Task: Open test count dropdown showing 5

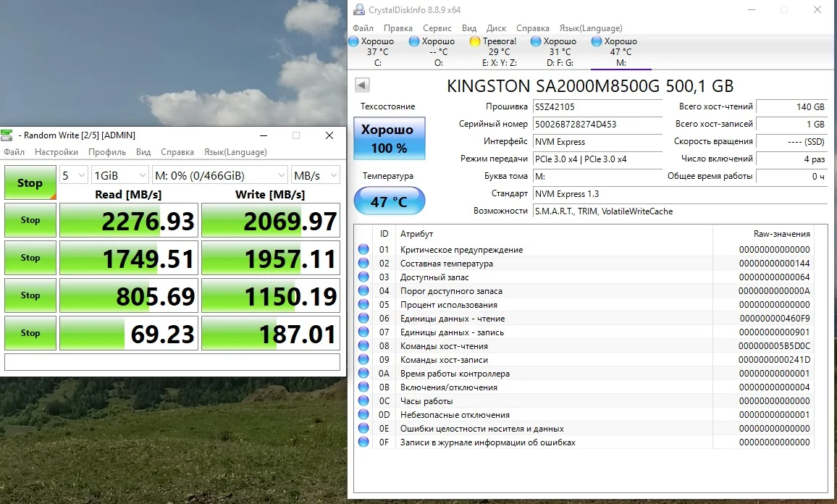Action: click(73, 175)
